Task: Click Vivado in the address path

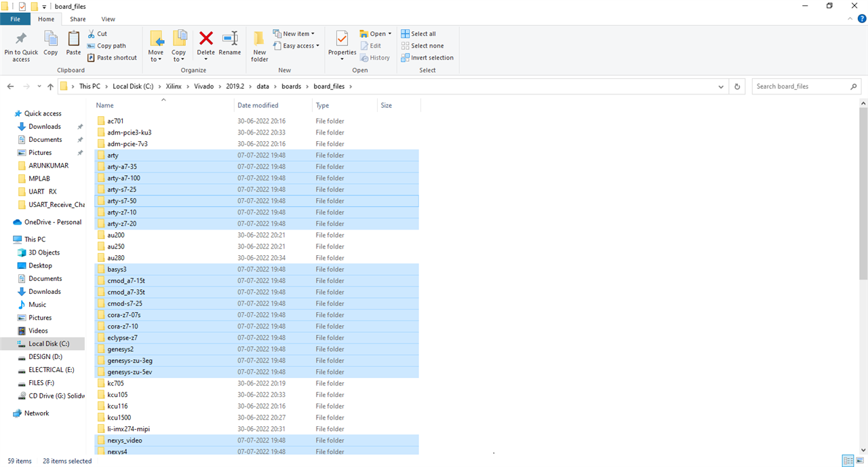Action: [x=203, y=86]
